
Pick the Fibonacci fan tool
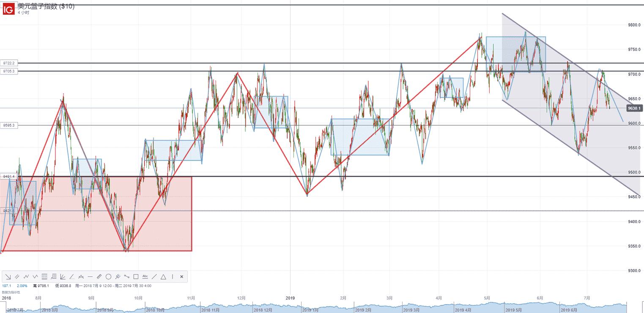click(63, 277)
